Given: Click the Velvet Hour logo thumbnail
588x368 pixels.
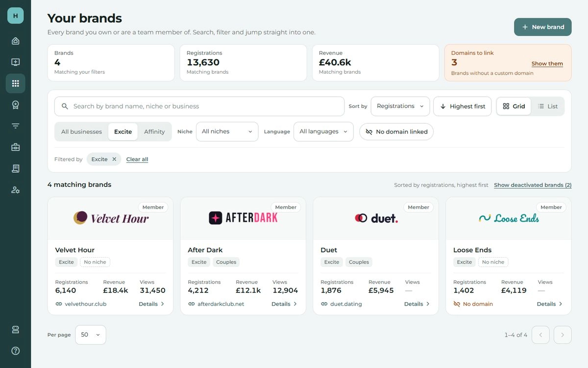Looking at the screenshot, I should (111, 218).
